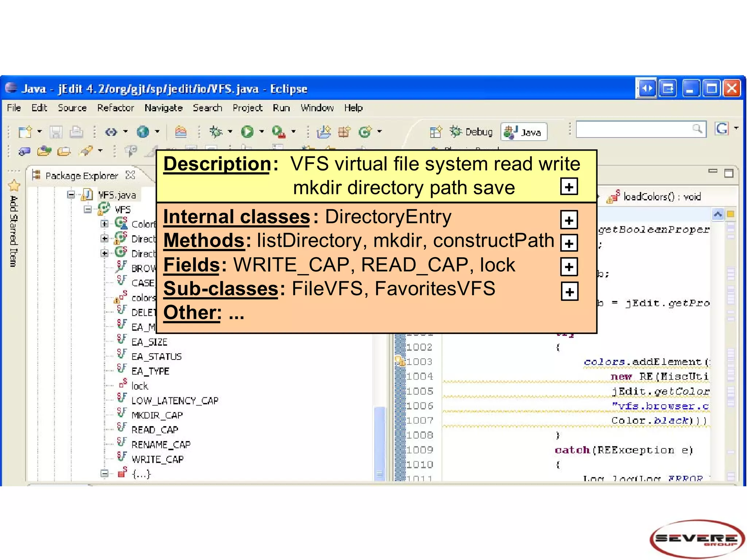Open the Google search dropdown arrow
Viewport: 747px width, 560px height.
(x=736, y=128)
